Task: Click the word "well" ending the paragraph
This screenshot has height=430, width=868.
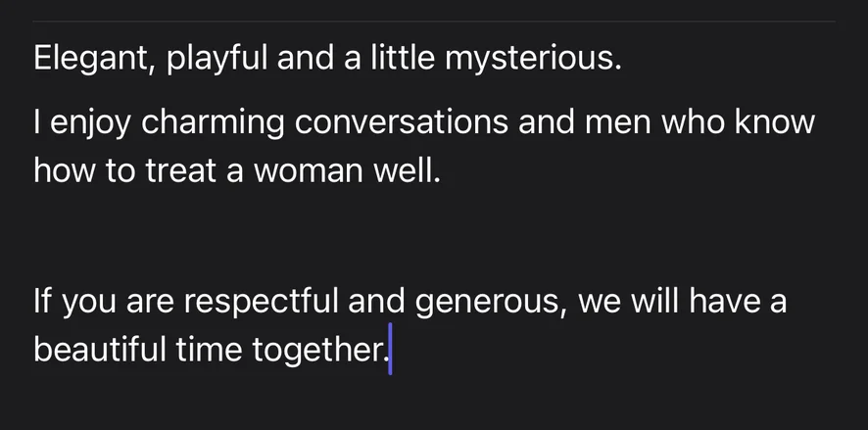Action: coord(400,171)
